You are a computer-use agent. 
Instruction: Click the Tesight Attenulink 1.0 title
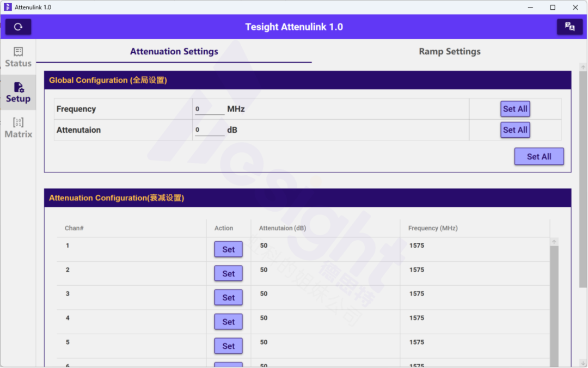click(x=294, y=27)
